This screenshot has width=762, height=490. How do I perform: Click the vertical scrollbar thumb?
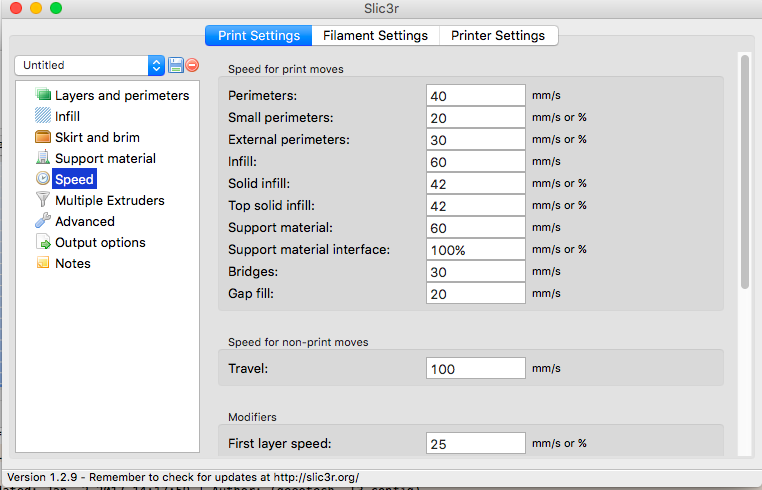point(745,172)
